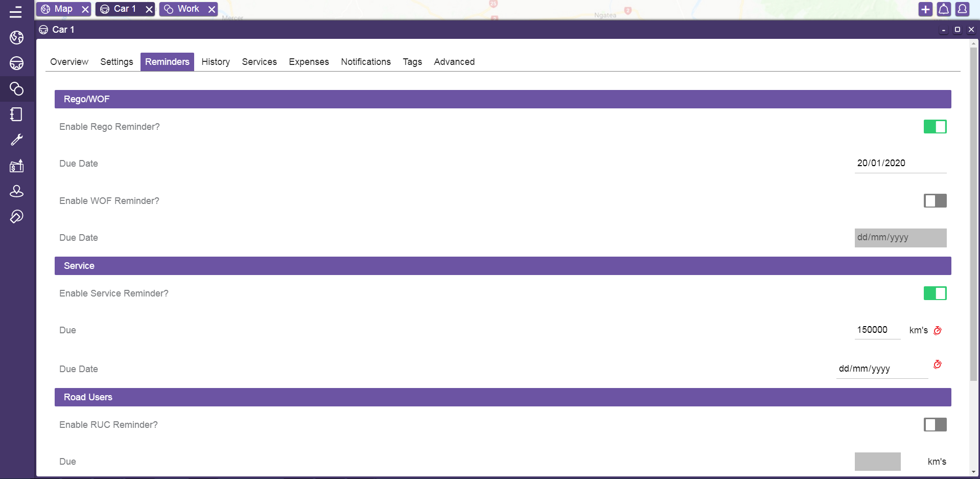Image resolution: width=980 pixels, height=479 pixels.
Task: Toggle Enable RUC Reminder switch
Action: [x=935, y=425]
